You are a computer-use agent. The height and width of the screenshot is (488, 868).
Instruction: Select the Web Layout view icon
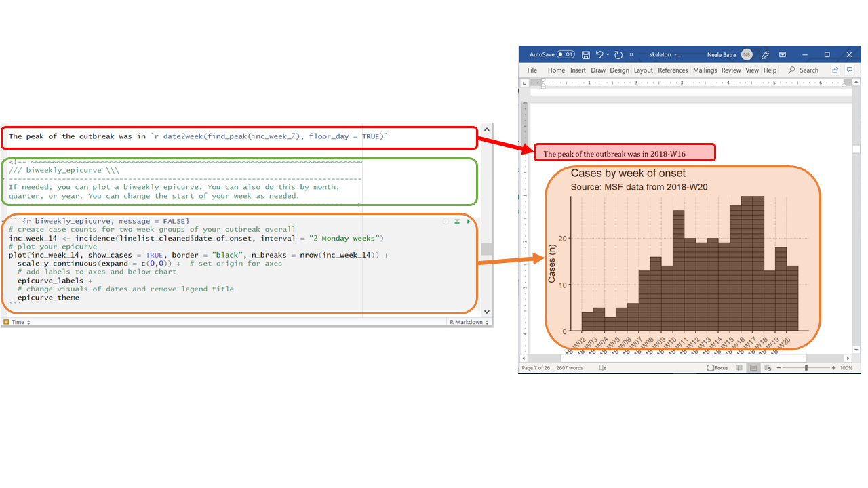(x=768, y=368)
